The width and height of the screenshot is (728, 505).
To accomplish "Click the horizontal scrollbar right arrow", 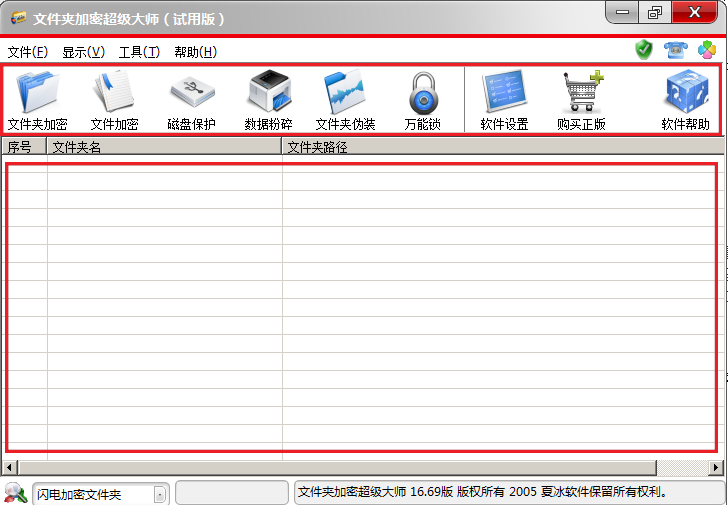I will [716, 467].
